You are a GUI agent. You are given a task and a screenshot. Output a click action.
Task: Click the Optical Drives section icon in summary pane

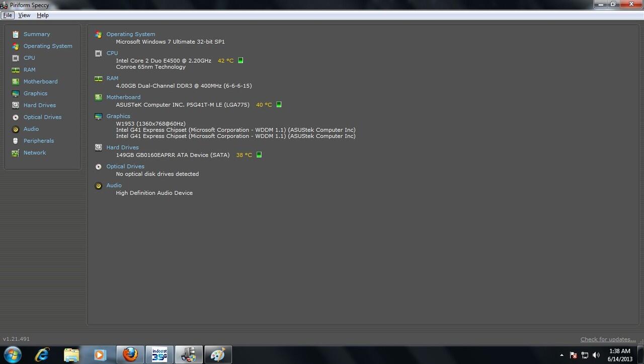click(x=99, y=167)
